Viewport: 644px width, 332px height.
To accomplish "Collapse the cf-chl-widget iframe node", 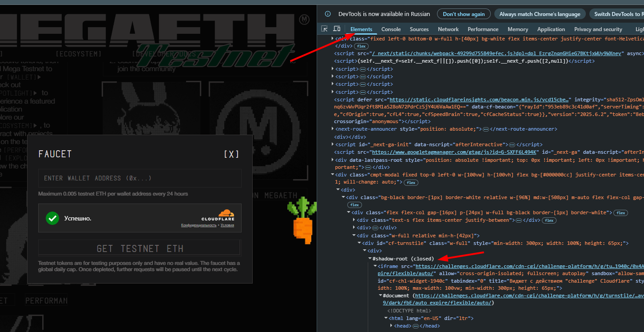I will 375,266.
